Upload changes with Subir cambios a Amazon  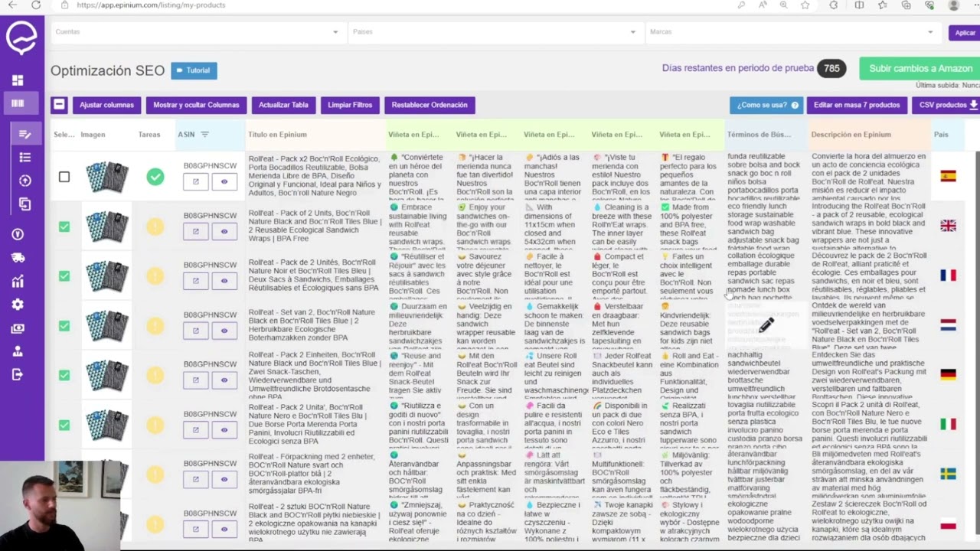920,69
